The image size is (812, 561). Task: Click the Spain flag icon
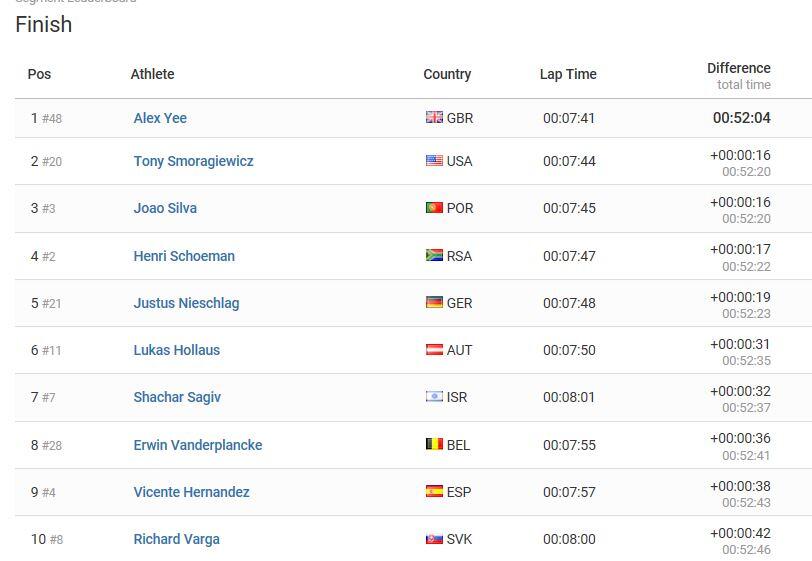point(434,492)
